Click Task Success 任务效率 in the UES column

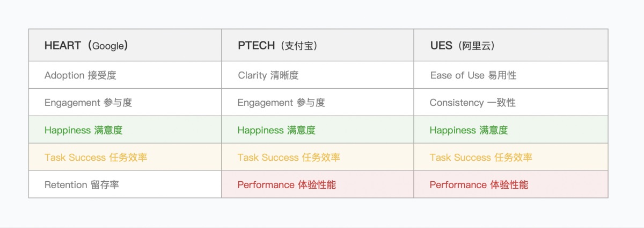[x=481, y=158]
